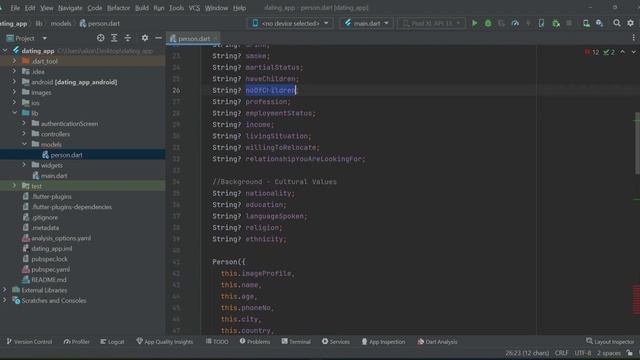Screen dimensions: 640x360
Task: Expand the widgets folder
Action: pyautogui.click(x=24, y=165)
